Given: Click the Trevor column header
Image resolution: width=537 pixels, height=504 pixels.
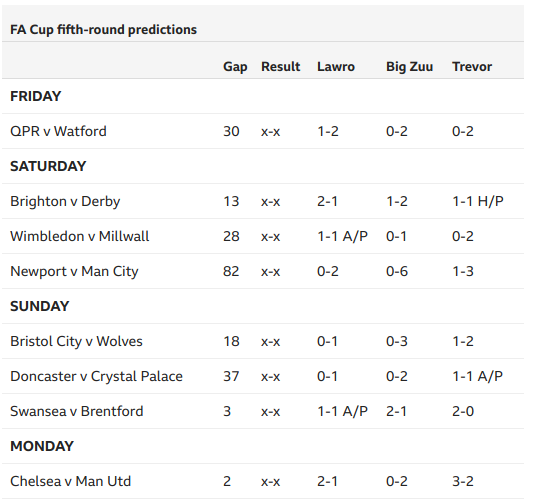Looking at the screenshot, I should point(472,66).
